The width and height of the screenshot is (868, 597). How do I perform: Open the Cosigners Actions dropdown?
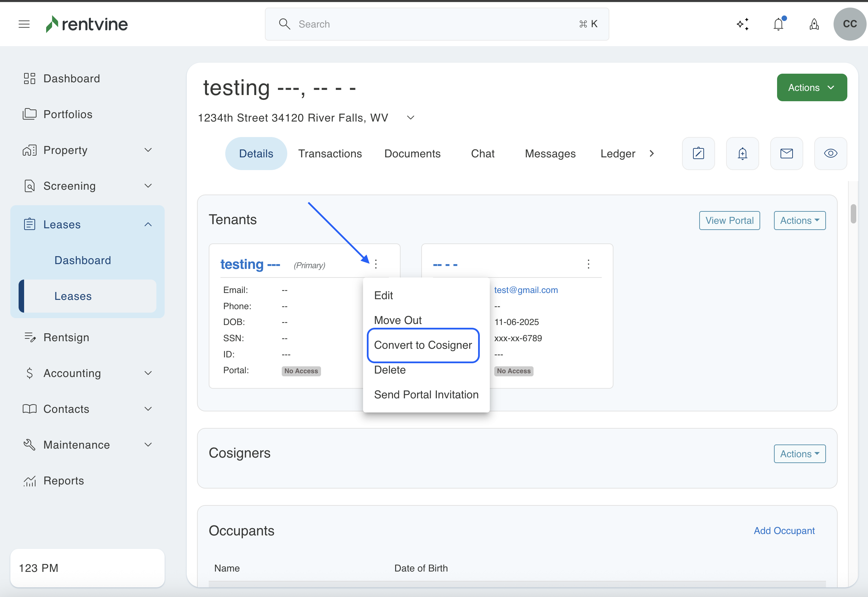pyautogui.click(x=799, y=454)
